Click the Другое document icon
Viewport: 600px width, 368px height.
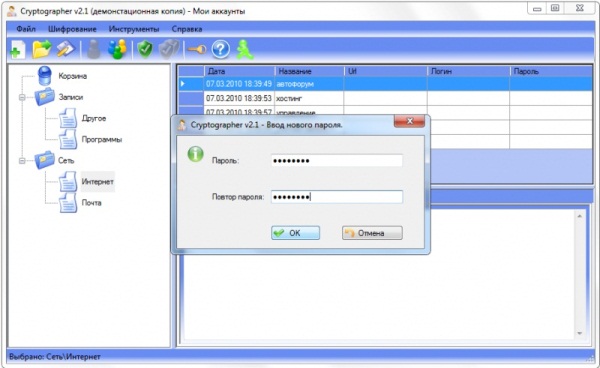pos(68,118)
